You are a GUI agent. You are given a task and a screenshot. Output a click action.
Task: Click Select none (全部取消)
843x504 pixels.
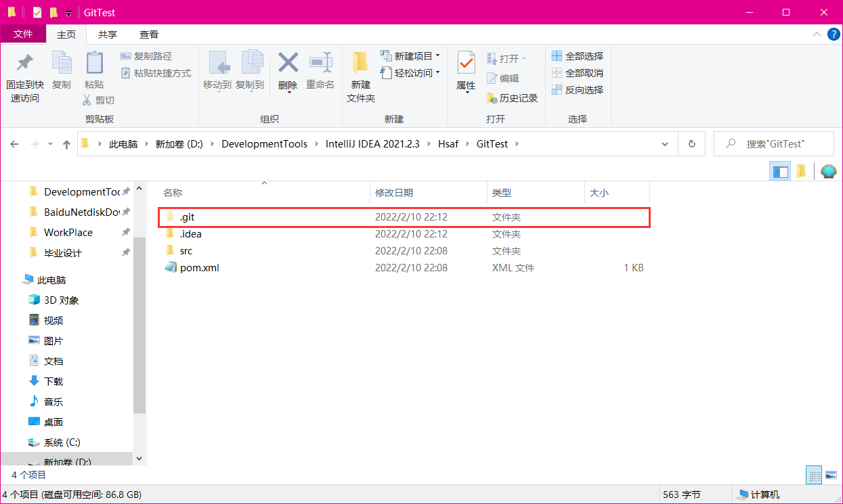(x=578, y=73)
